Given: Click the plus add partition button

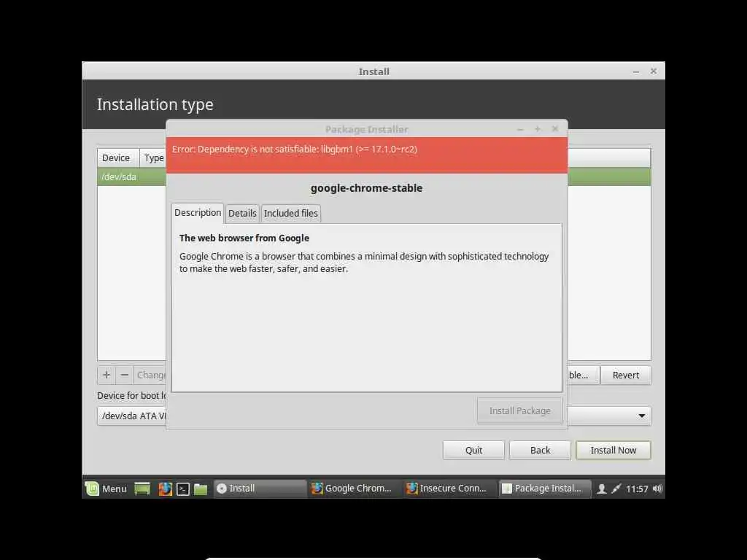Looking at the screenshot, I should pyautogui.click(x=107, y=376).
